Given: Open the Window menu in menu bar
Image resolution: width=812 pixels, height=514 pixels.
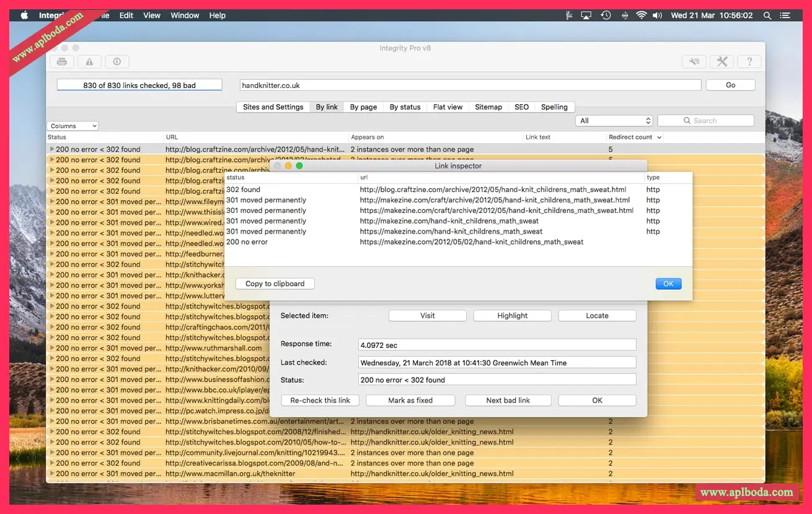Looking at the screenshot, I should click(x=185, y=15).
